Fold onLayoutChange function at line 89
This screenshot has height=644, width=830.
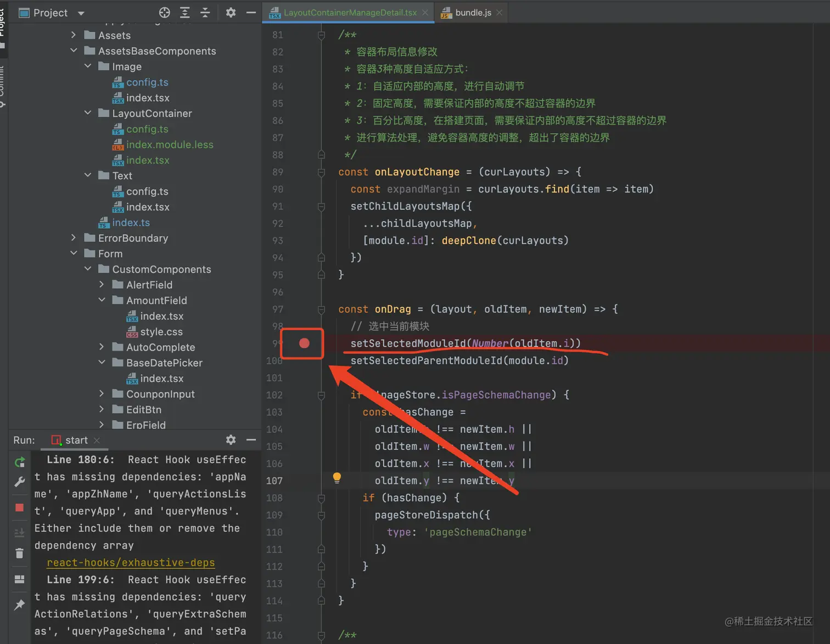[322, 172]
